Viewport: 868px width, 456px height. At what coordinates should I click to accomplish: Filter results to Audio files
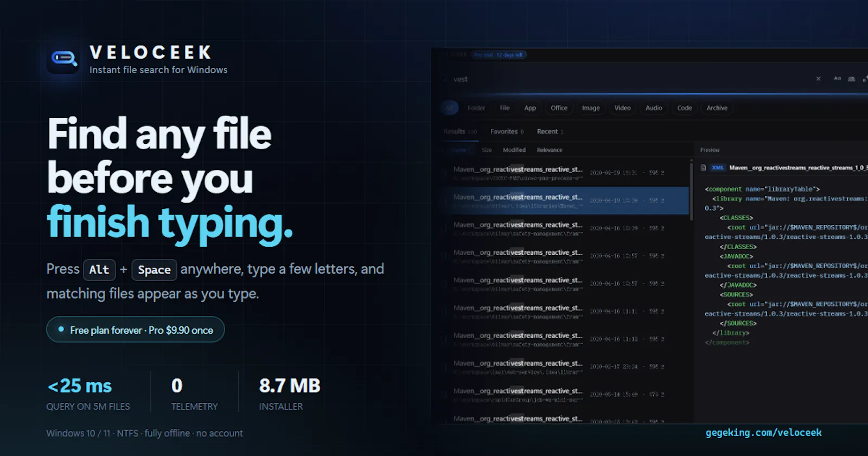[x=654, y=108]
